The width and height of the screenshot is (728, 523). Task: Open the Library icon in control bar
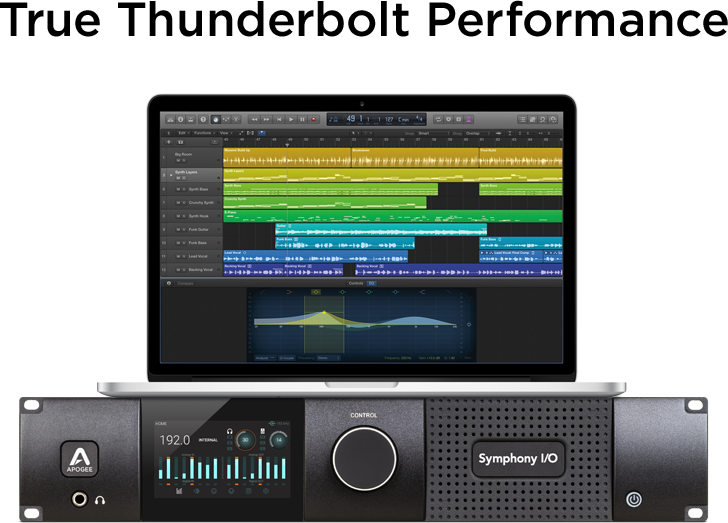click(x=170, y=119)
